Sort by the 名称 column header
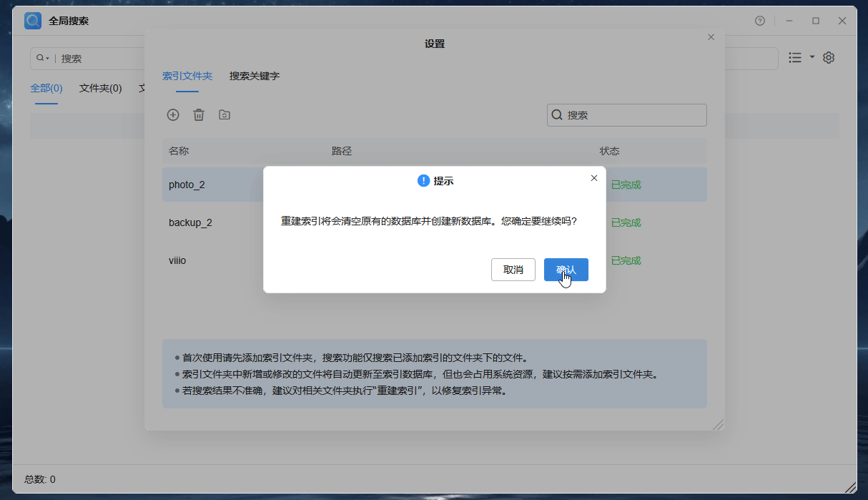Viewport: 868px width, 500px height. tap(179, 151)
